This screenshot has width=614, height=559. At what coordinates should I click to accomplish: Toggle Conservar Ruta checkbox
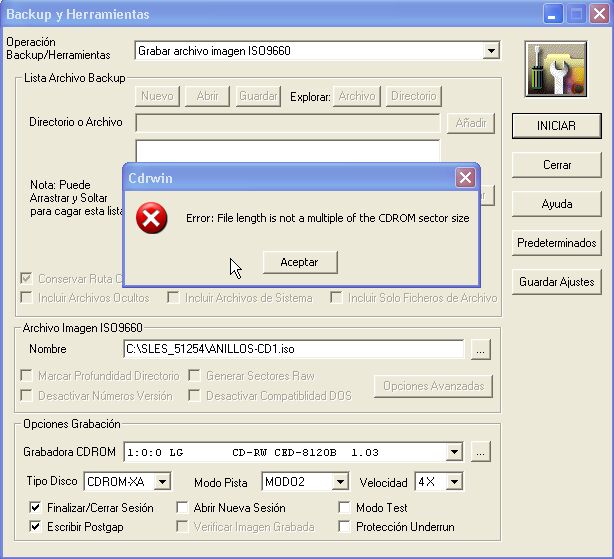[26, 279]
